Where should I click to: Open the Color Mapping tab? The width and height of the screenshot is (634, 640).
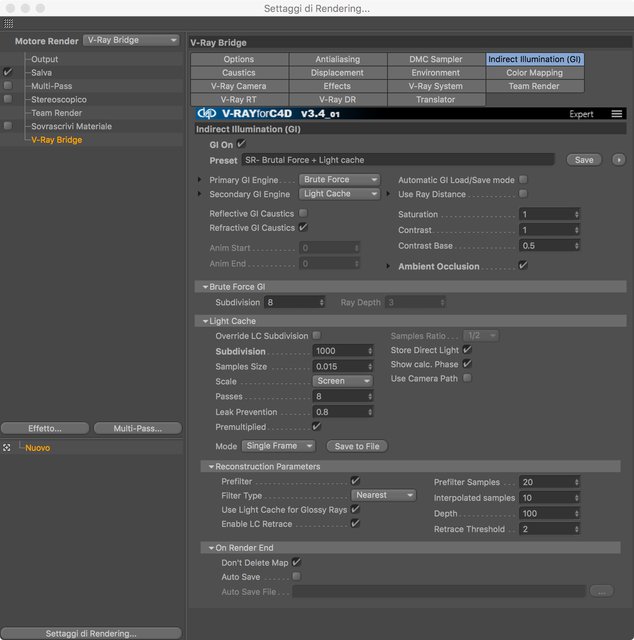(534, 73)
